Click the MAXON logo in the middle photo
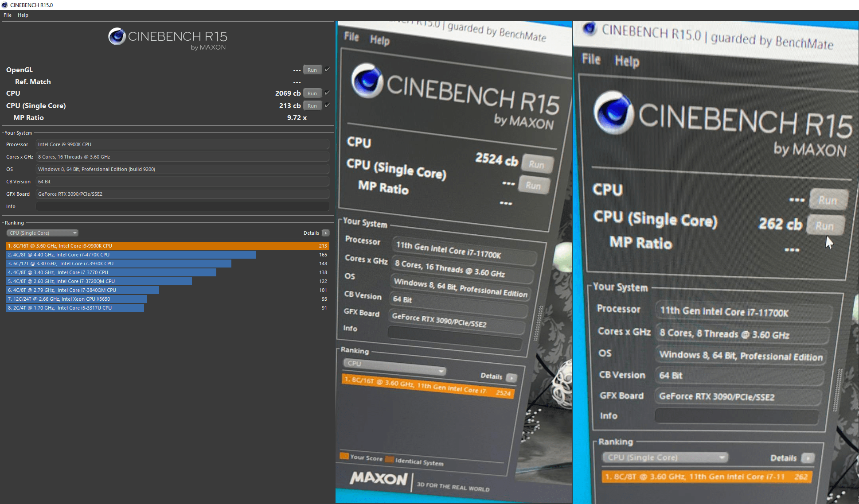859x504 pixels. point(379,478)
